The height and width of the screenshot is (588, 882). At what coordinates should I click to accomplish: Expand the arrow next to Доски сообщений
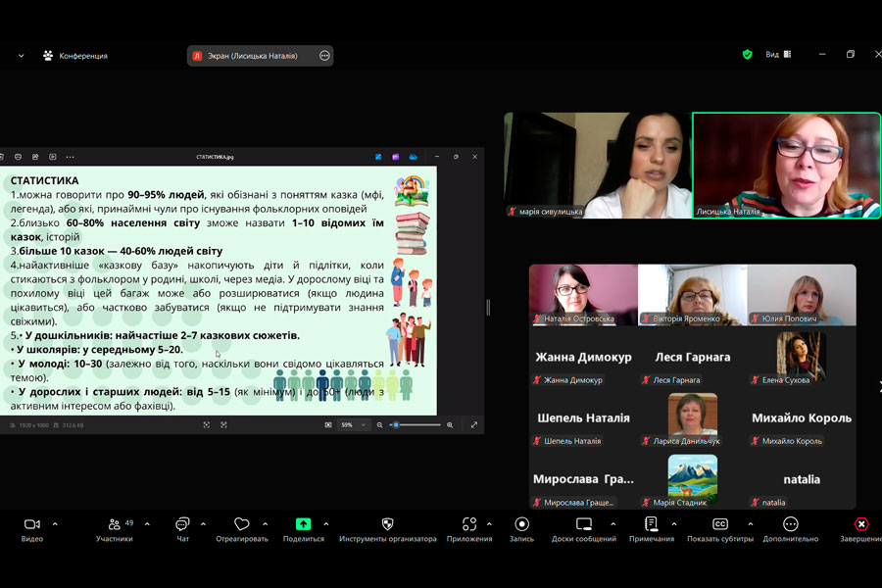coord(613,524)
